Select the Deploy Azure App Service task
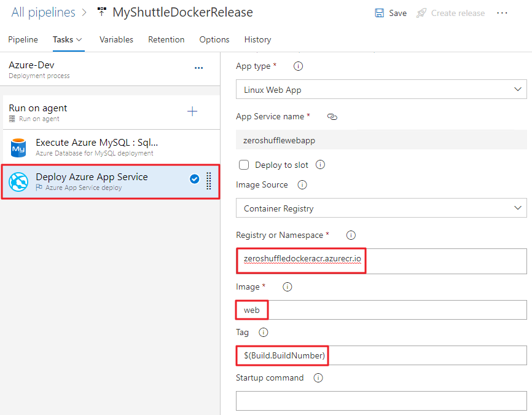Viewport: 532px width, 415px height. click(111, 182)
